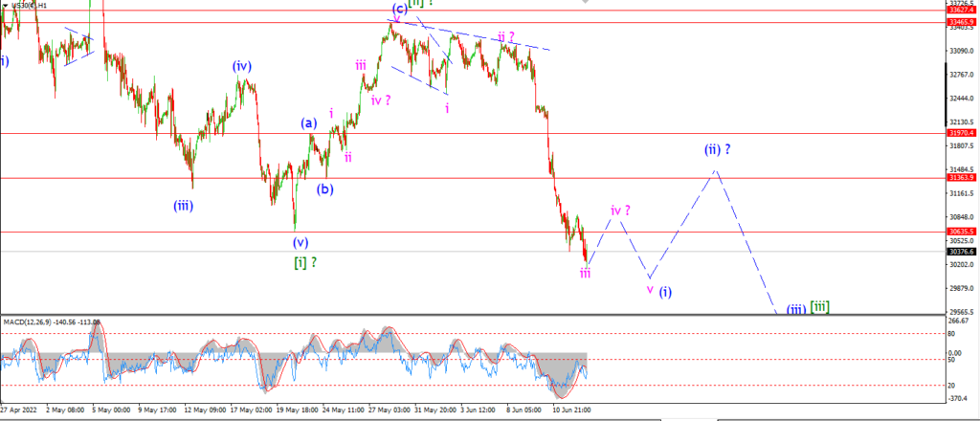This screenshot has width=980, height=421.
Task: Select the 33627.4 red price tag
Action: 963,10
